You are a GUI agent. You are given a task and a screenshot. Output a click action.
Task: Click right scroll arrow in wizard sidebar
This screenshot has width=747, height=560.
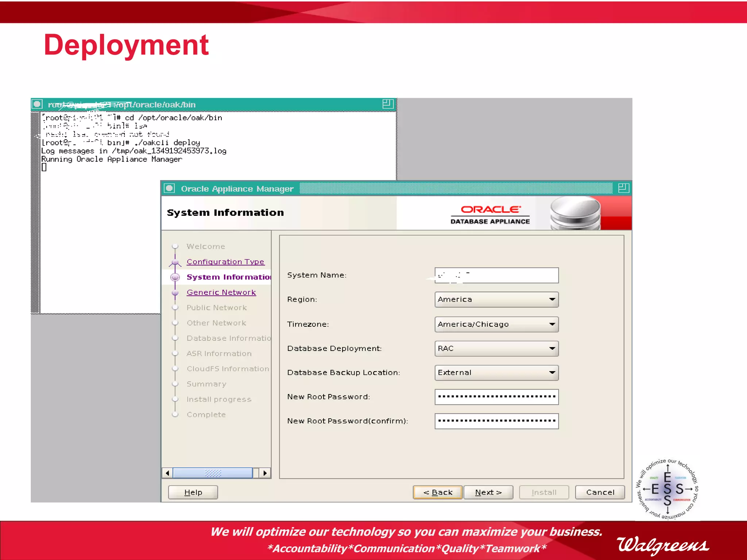click(x=265, y=473)
